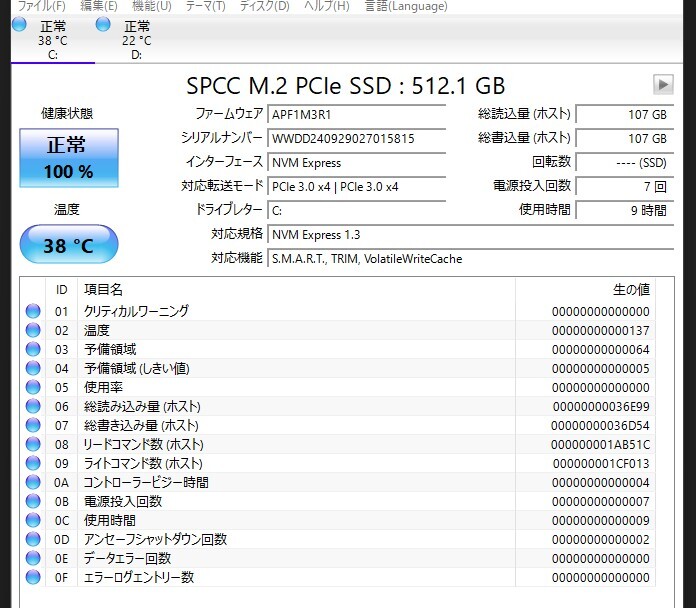The image size is (696, 608).
Task: Select raw value 000000001CF013
Action: point(601,463)
